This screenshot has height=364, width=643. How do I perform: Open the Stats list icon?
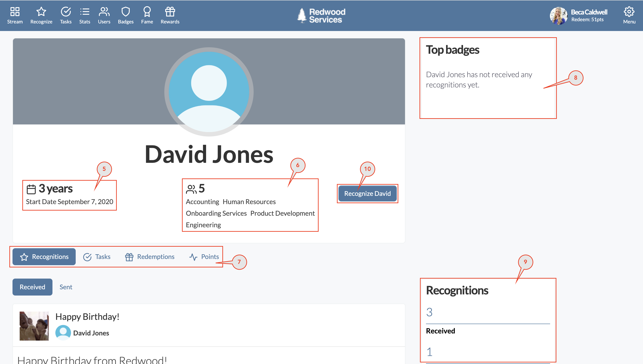click(85, 12)
